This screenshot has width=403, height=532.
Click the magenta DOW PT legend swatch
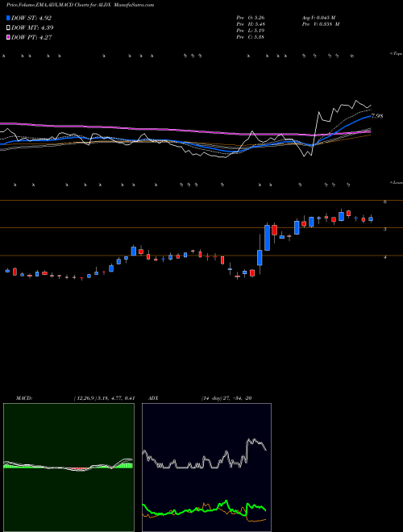pyautogui.click(x=9, y=37)
